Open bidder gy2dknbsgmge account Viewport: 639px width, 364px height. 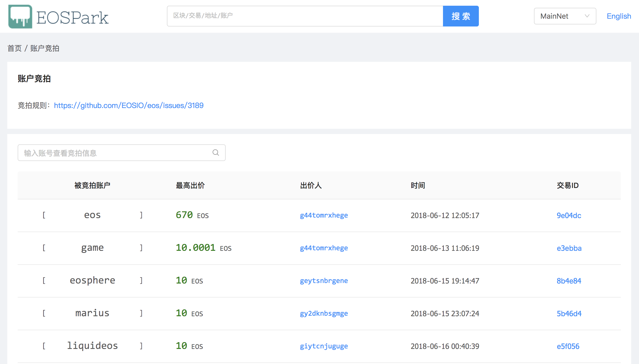pos(324,314)
